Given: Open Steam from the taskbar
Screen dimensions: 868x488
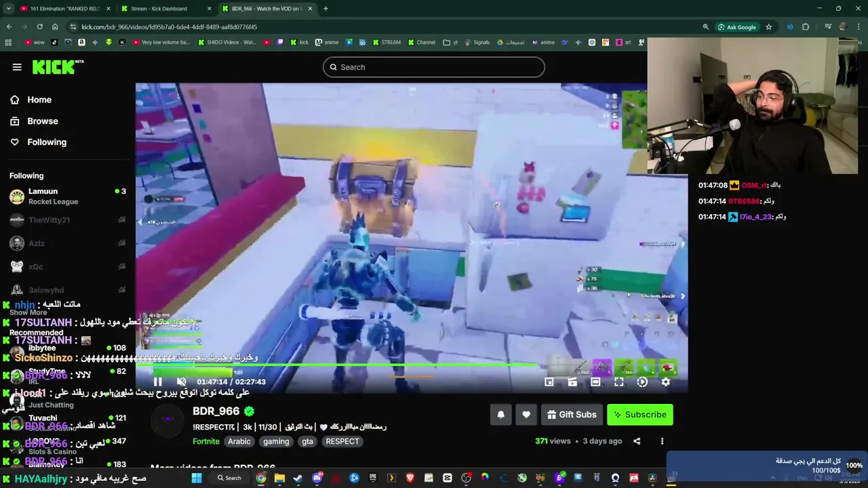Looking at the screenshot, I should coord(298,478).
